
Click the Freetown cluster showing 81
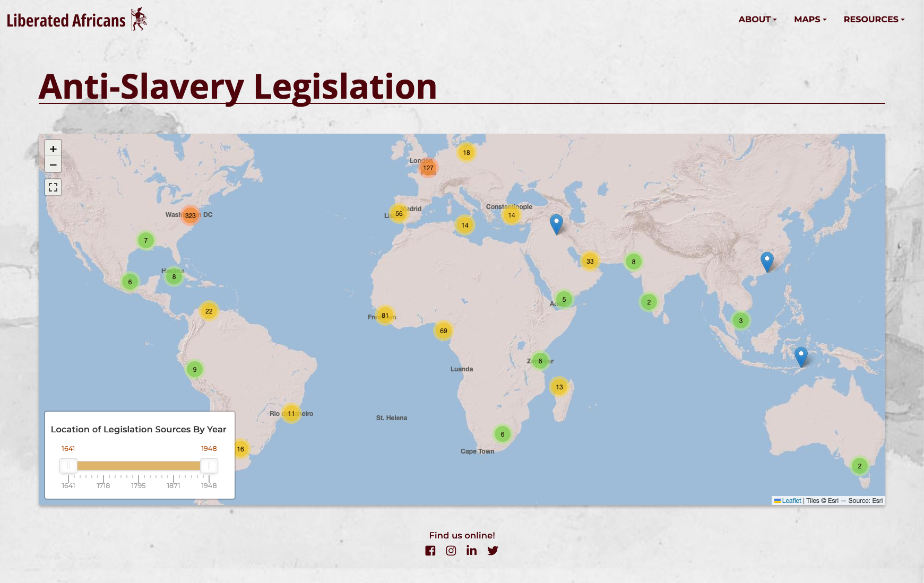(385, 316)
